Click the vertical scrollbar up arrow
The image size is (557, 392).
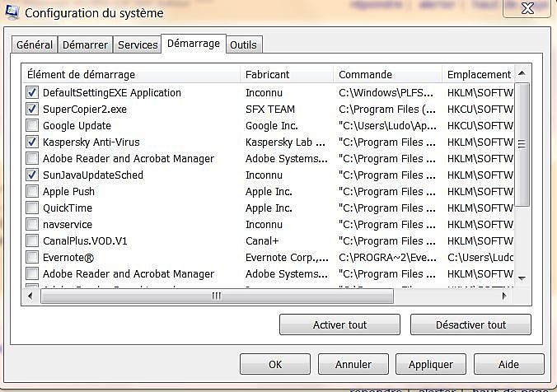point(522,73)
